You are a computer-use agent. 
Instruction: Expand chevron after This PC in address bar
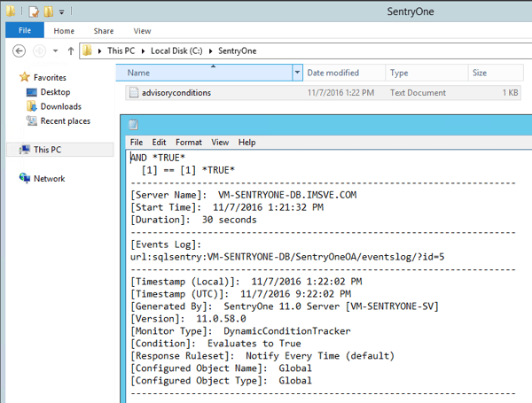click(143, 51)
